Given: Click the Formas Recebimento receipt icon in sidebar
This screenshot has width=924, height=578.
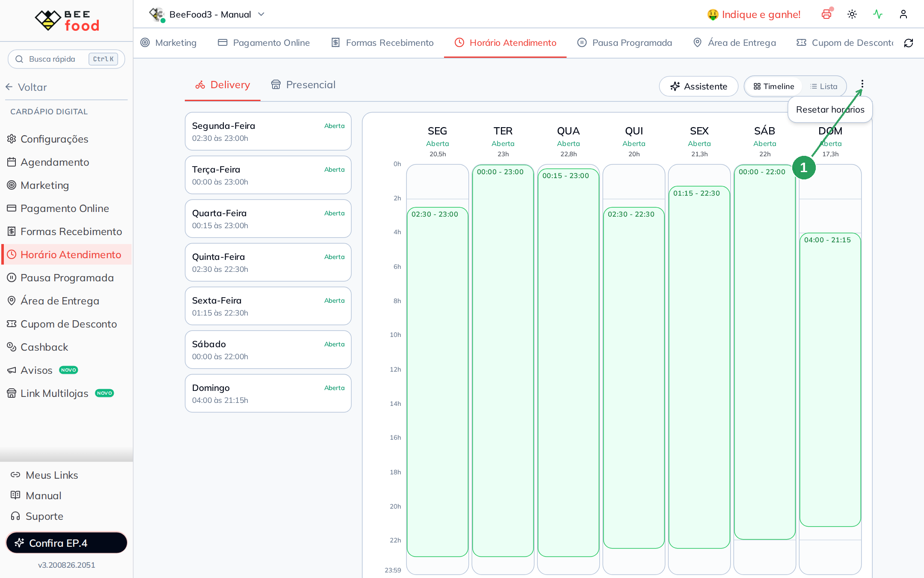Looking at the screenshot, I should [12, 231].
